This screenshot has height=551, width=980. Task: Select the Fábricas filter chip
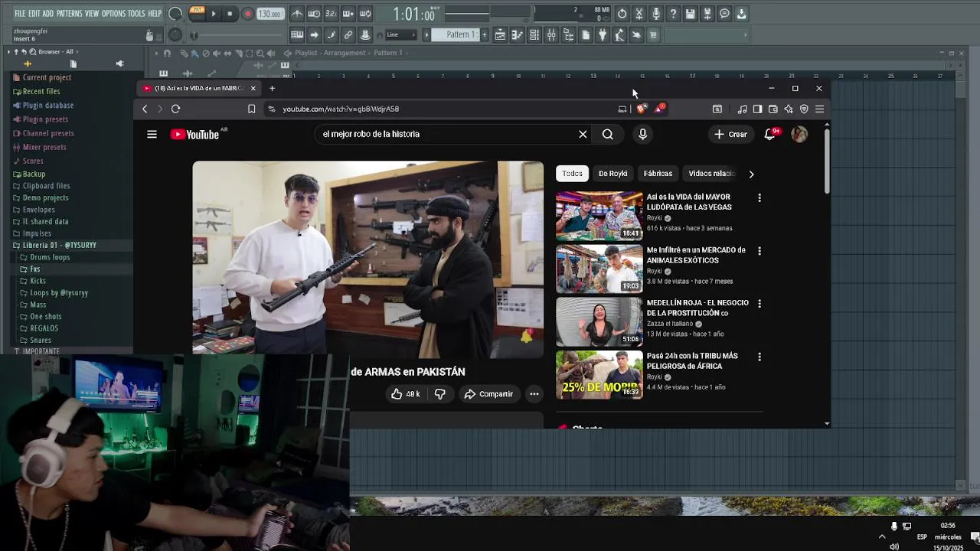point(658,174)
